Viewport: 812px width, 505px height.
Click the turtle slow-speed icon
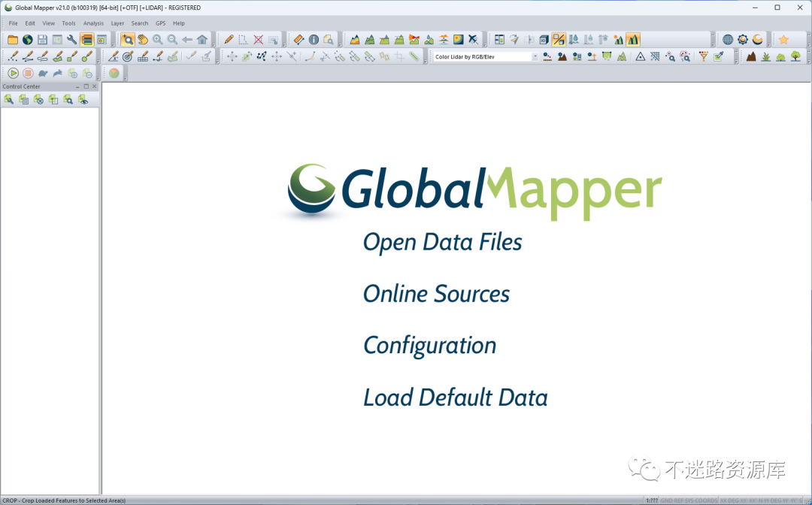pyautogui.click(x=43, y=74)
